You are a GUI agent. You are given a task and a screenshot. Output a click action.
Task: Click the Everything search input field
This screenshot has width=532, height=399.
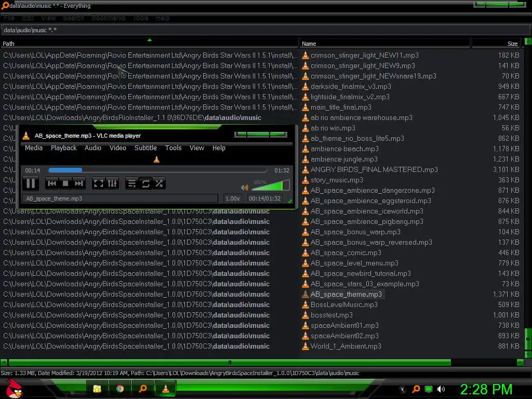pos(264,30)
